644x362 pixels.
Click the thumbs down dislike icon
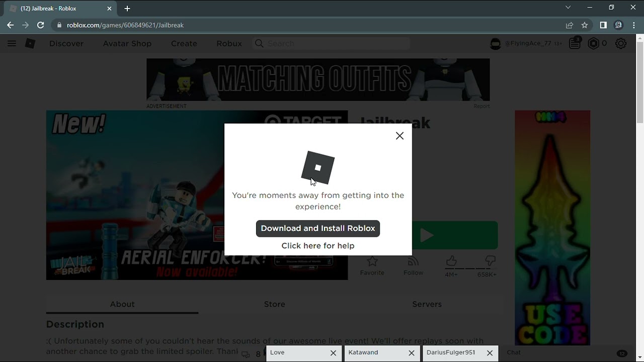coord(491,260)
